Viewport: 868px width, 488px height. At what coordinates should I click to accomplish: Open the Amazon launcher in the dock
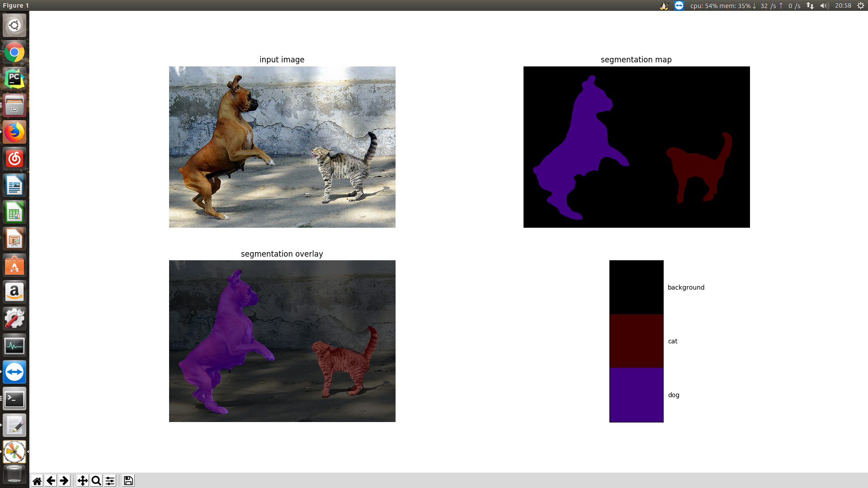[x=14, y=291]
